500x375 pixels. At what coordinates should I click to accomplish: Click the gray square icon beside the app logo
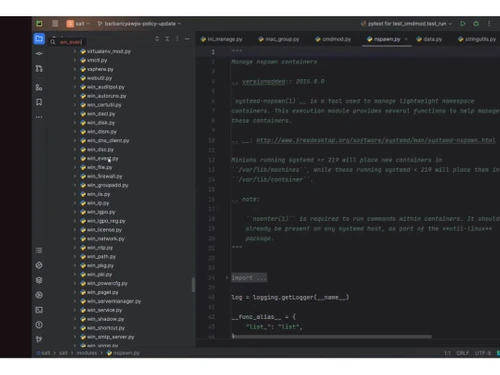tap(55, 24)
